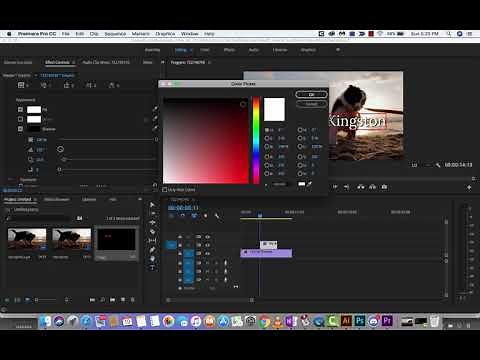Switch to the Audio Clip Mixer tab

click(106, 62)
